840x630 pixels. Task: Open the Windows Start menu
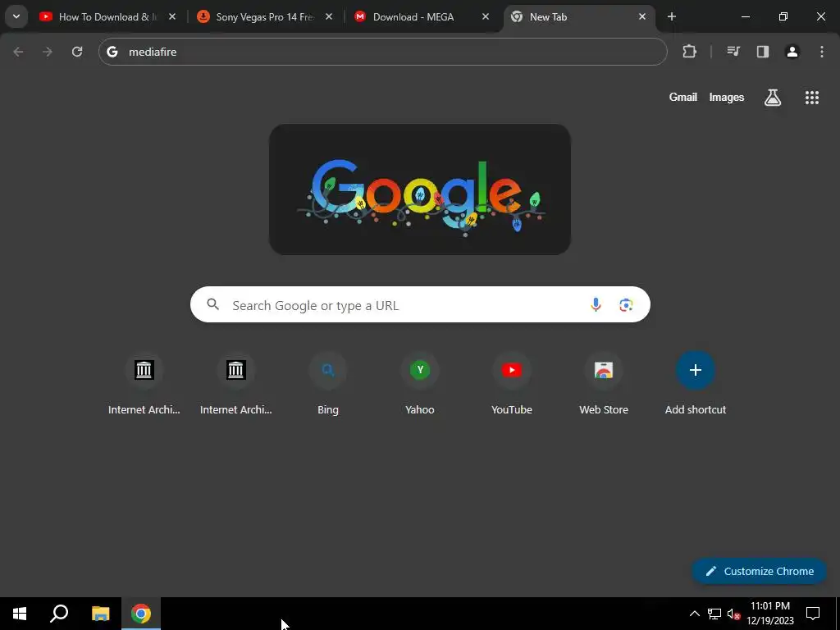(x=20, y=614)
